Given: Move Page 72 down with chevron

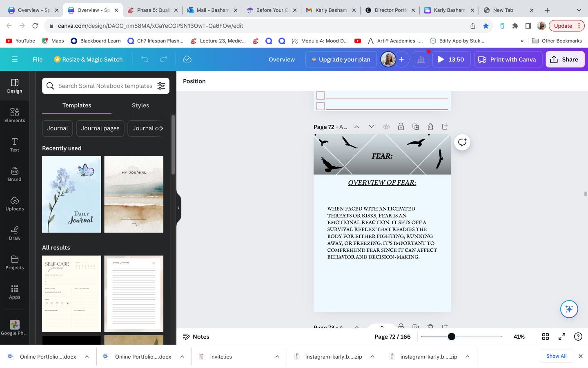Looking at the screenshot, I should coord(371,127).
